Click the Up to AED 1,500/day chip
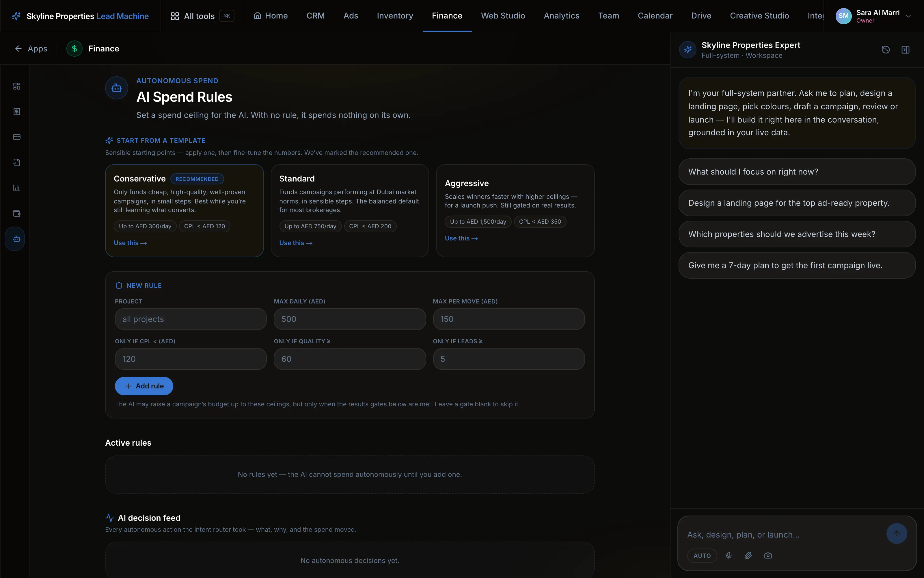The width and height of the screenshot is (924, 578). point(478,222)
